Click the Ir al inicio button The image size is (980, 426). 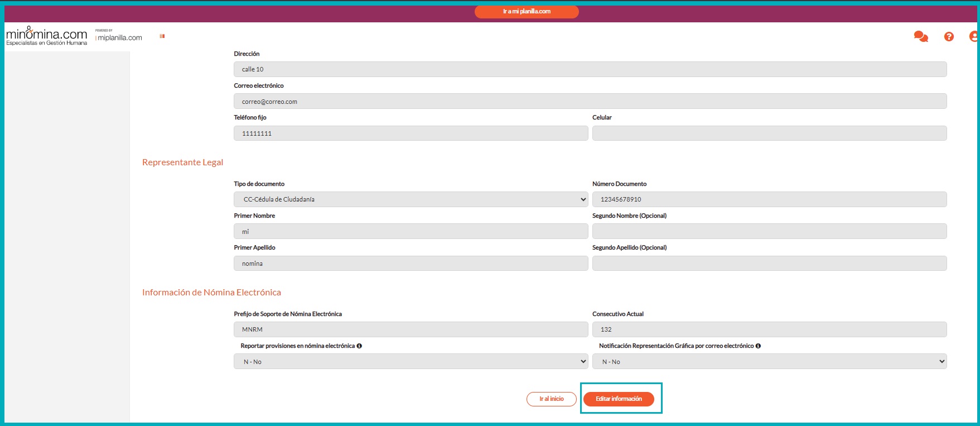click(552, 399)
